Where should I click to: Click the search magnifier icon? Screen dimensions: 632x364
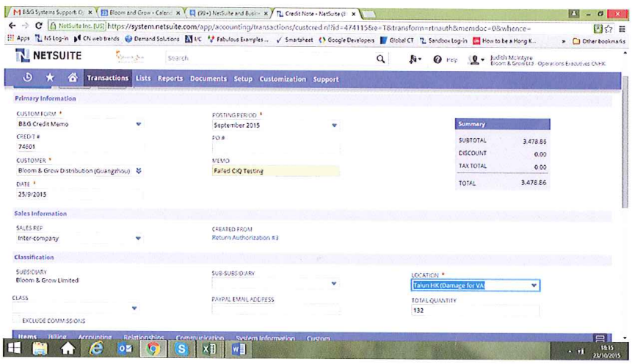click(x=380, y=59)
